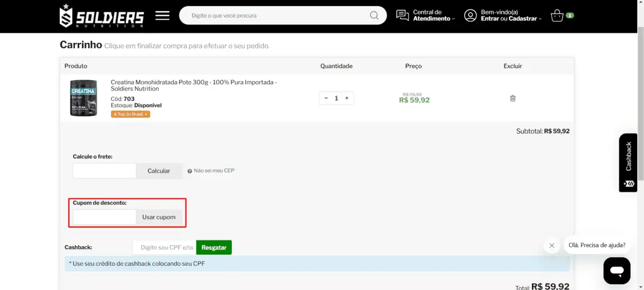Focus the cashback CPF input field

point(164,247)
